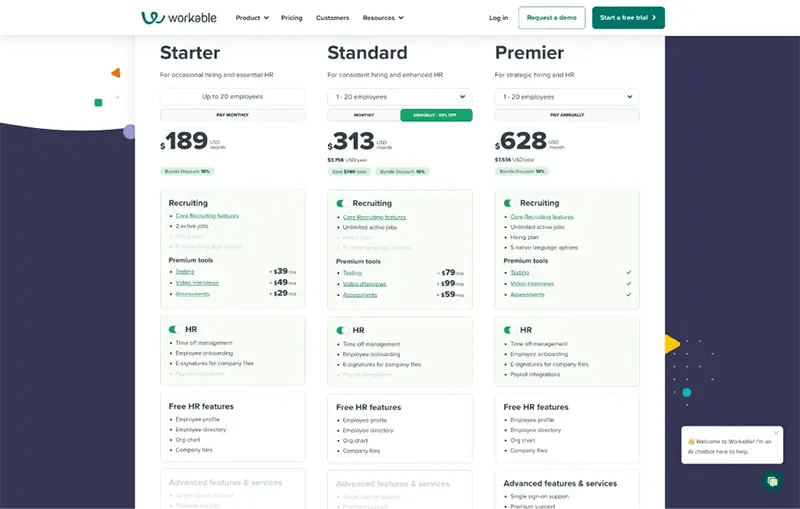800x509 pixels.
Task: Open Core Recruiting features link in Starter
Action: click(x=207, y=216)
